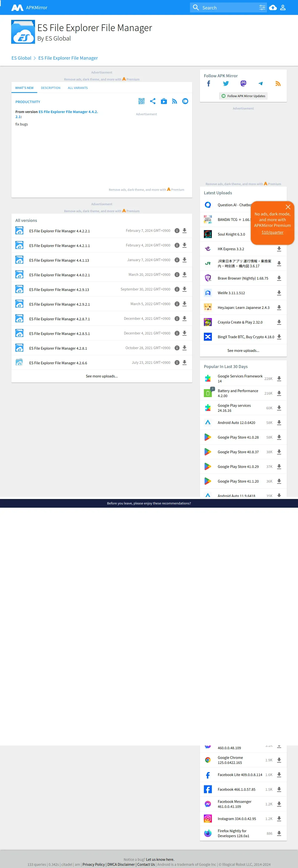The height and width of the screenshot is (868, 298).
Task: Download Android Auto 12.0.6420
Action: (279, 422)
